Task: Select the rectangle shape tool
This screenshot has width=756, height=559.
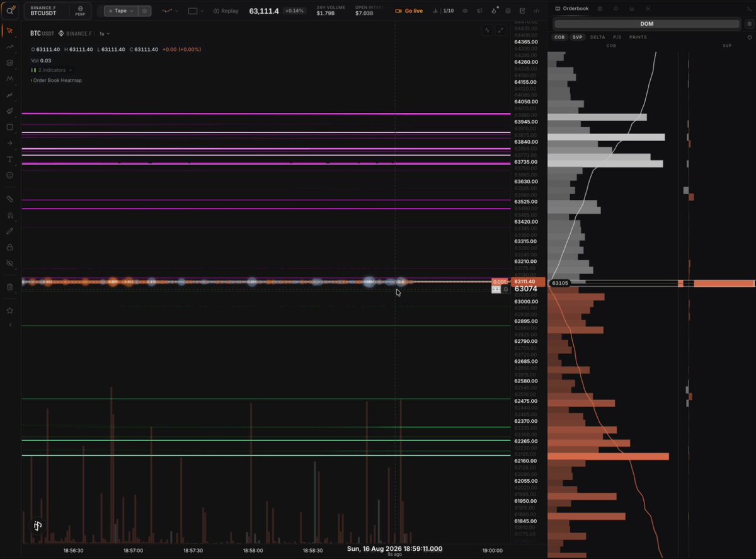Action: [x=10, y=127]
